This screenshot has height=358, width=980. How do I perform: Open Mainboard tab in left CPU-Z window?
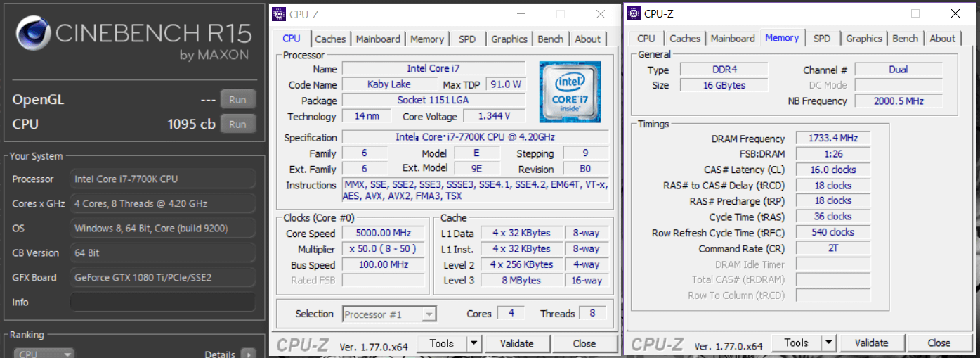click(378, 39)
